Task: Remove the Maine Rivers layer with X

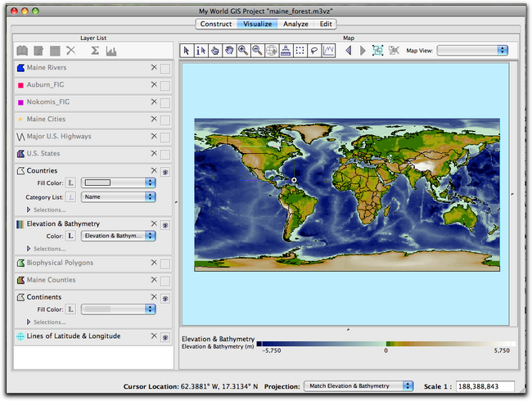Action: click(x=153, y=67)
